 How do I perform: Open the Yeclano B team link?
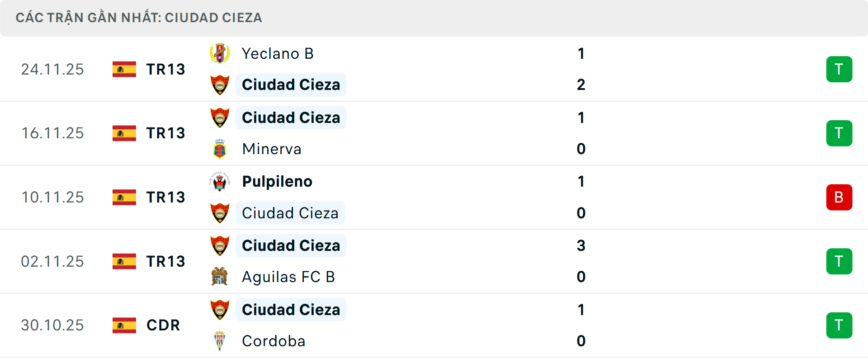click(278, 54)
